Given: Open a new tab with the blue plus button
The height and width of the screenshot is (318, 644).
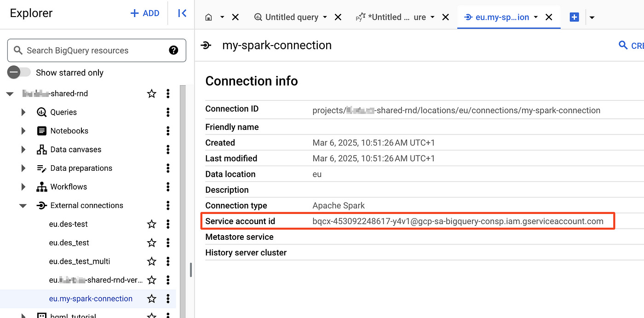Looking at the screenshot, I should pos(574,17).
